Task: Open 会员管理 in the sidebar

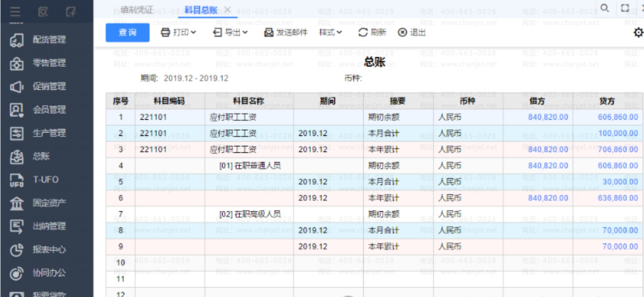Action: tap(49, 109)
